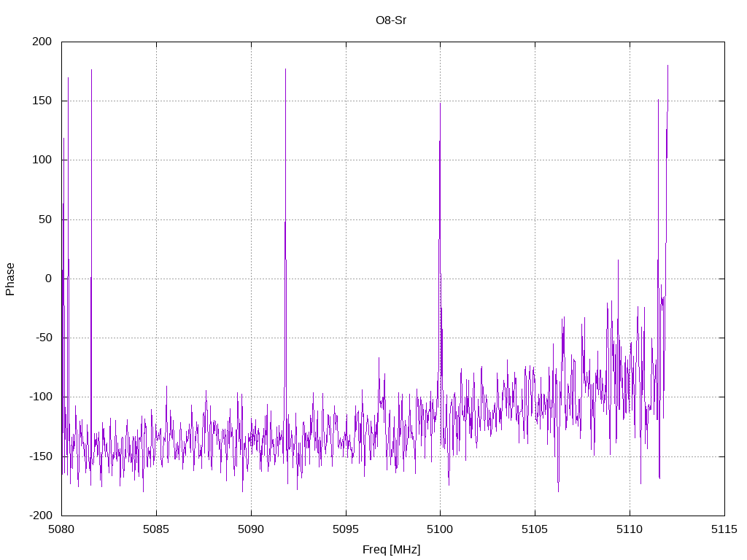Click the 5085 x-axis tick label
Screen dimensions: 747x560
pos(156,529)
